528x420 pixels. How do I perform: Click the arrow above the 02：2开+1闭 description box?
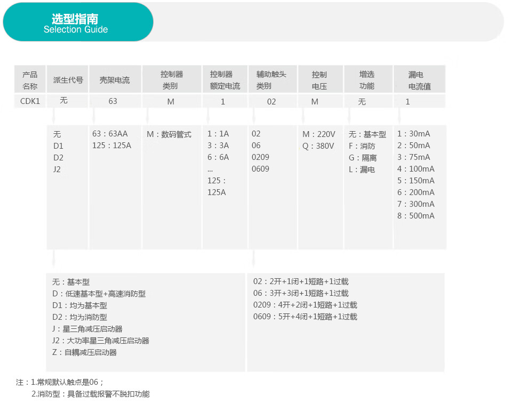coord(254,260)
